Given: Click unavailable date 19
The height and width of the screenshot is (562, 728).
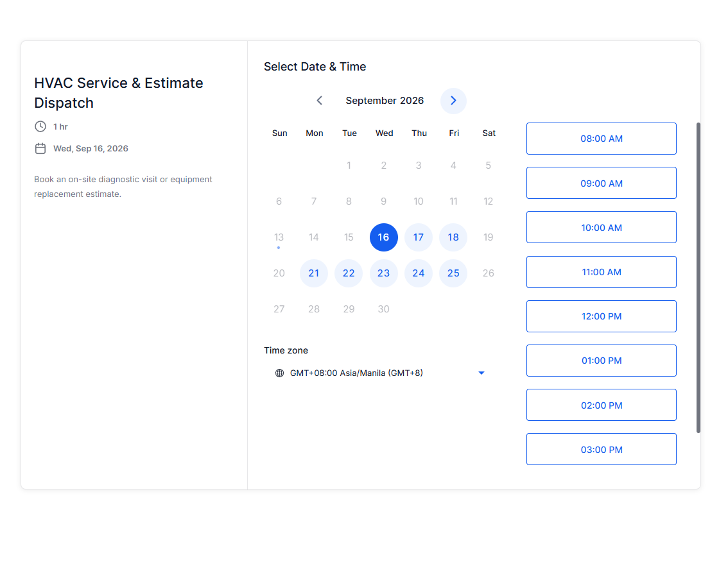Looking at the screenshot, I should (488, 237).
